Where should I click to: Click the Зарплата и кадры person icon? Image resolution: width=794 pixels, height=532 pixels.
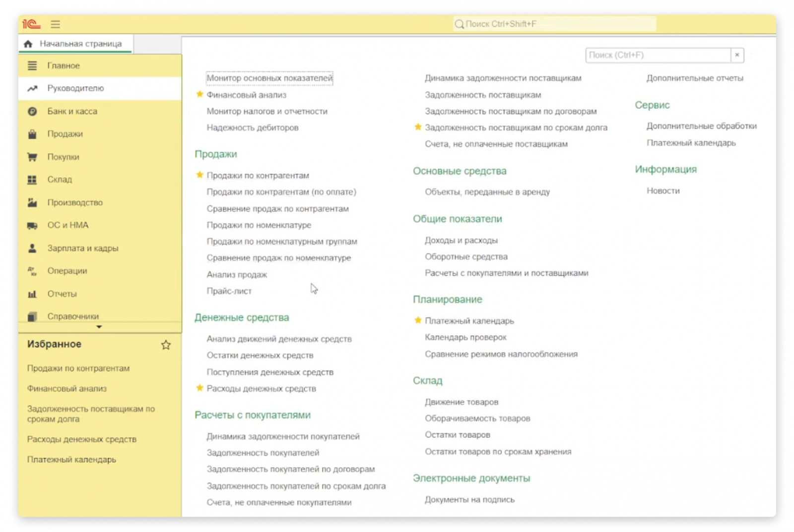[32, 248]
